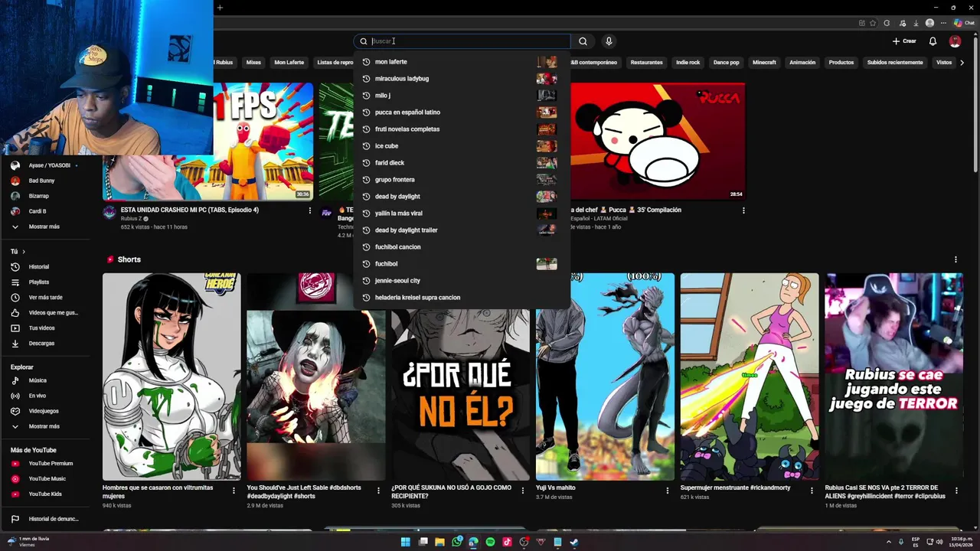Open options menu for TABS Episodio 4 video
980x551 pixels.
[310, 210]
